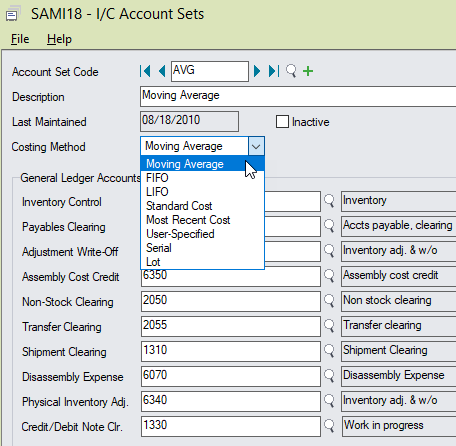
Task: Choose FIFO costing method
Action: coord(202,178)
